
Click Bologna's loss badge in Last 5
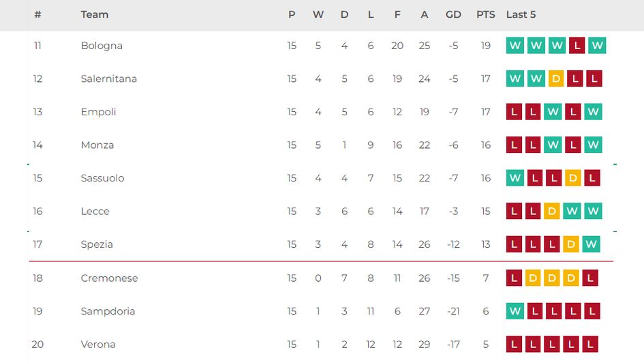577,46
